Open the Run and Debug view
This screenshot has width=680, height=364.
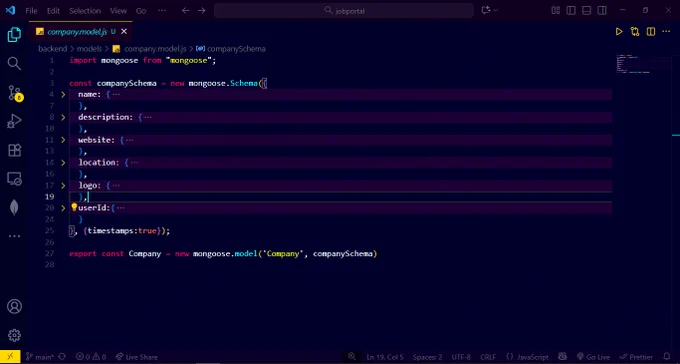pos(14,121)
